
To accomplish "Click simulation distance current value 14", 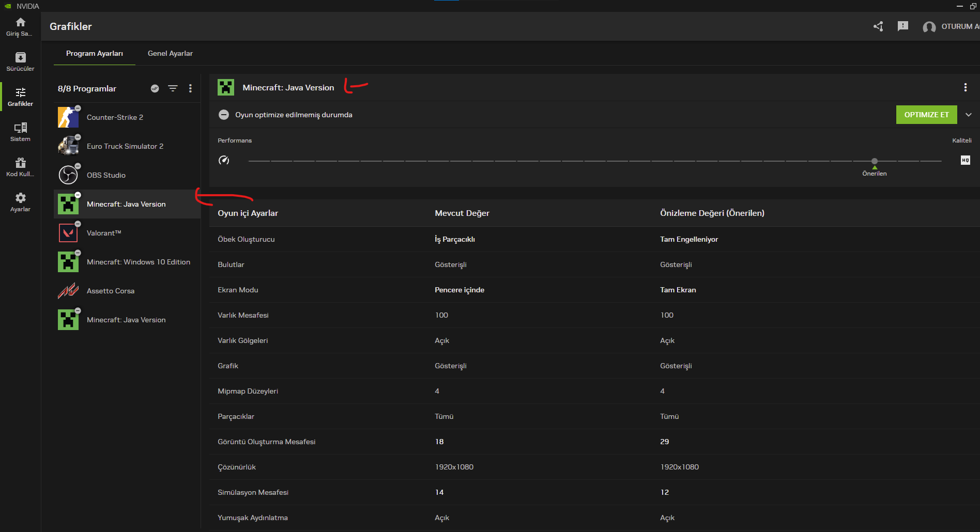I will pyautogui.click(x=439, y=492).
